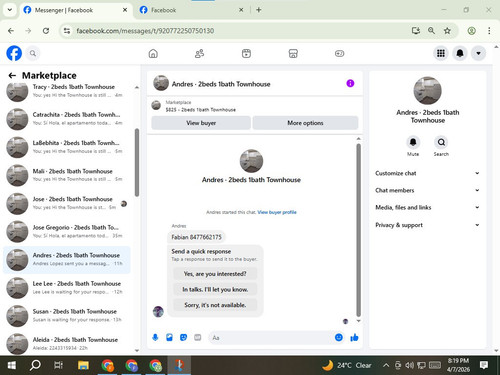Attach a file with the photo icon
Screen dimensions: 500x375
coord(169,338)
